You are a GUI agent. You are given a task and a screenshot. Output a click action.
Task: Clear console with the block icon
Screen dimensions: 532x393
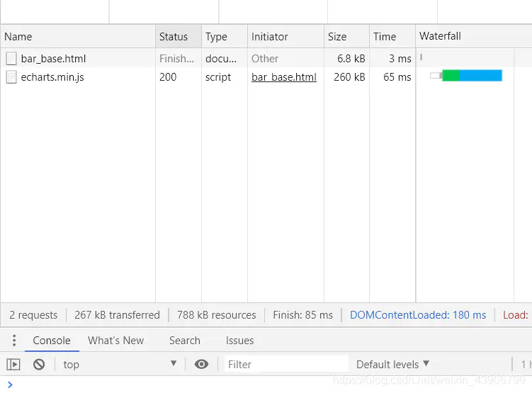tap(39, 364)
